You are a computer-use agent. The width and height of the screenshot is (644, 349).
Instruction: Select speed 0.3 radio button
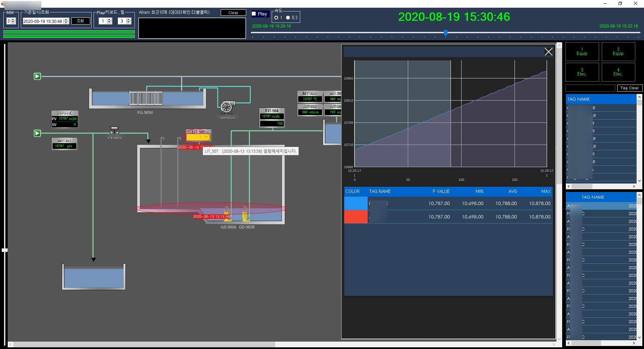click(x=288, y=18)
